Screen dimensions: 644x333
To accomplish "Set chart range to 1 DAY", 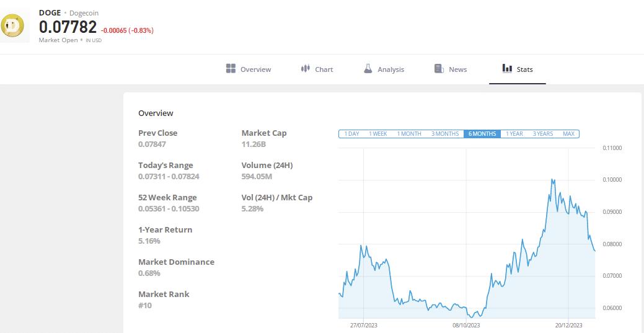I will [x=351, y=133].
